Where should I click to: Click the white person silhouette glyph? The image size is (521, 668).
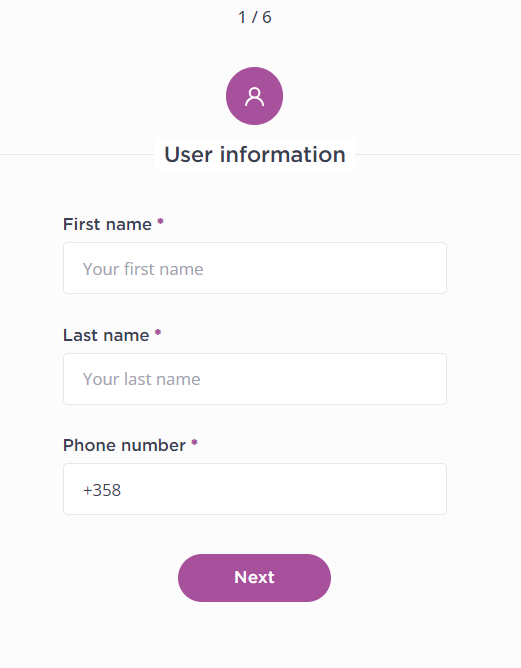[254, 97]
